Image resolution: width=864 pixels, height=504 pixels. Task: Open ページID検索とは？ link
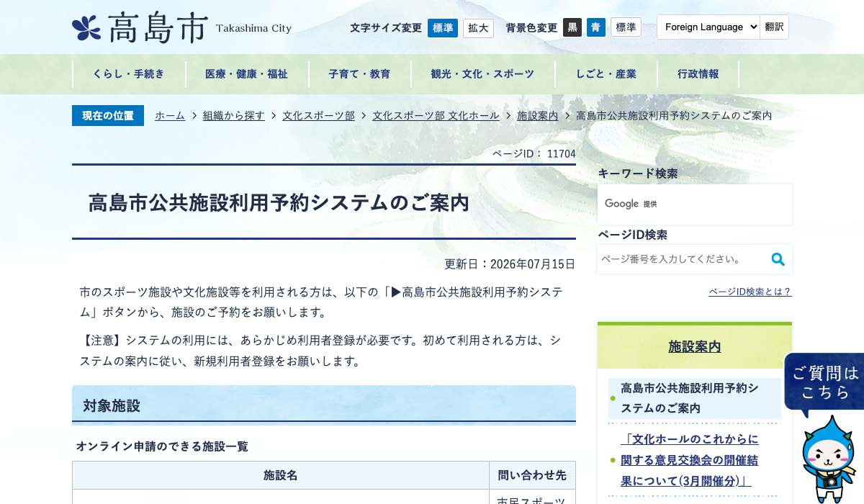tap(750, 292)
